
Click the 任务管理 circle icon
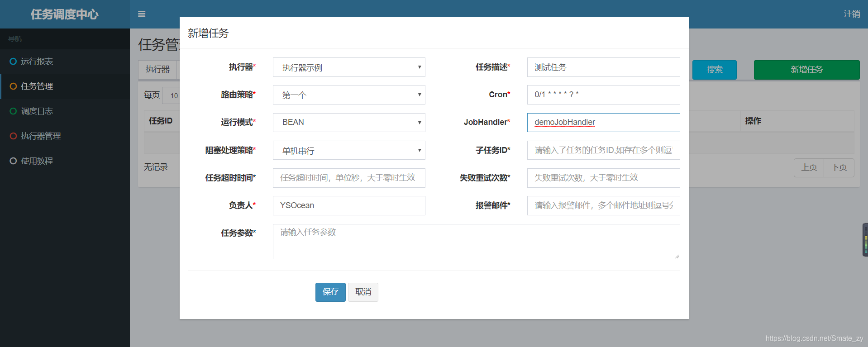click(x=13, y=86)
